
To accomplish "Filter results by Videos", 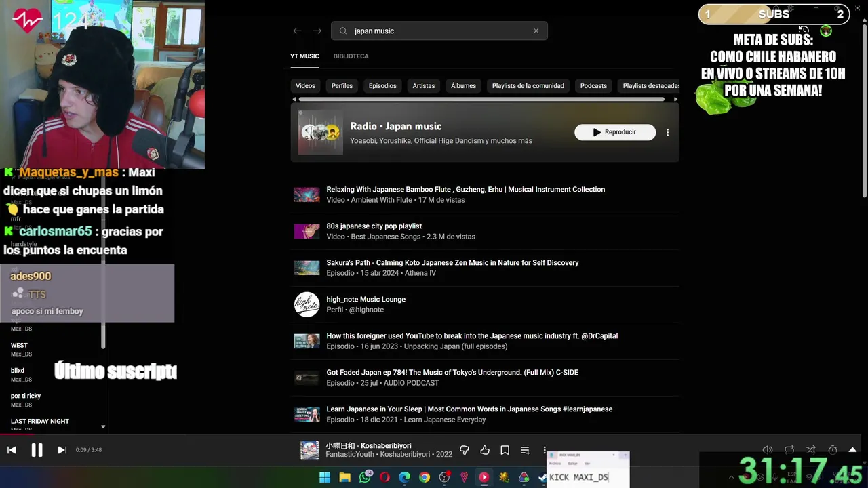I will coord(305,86).
